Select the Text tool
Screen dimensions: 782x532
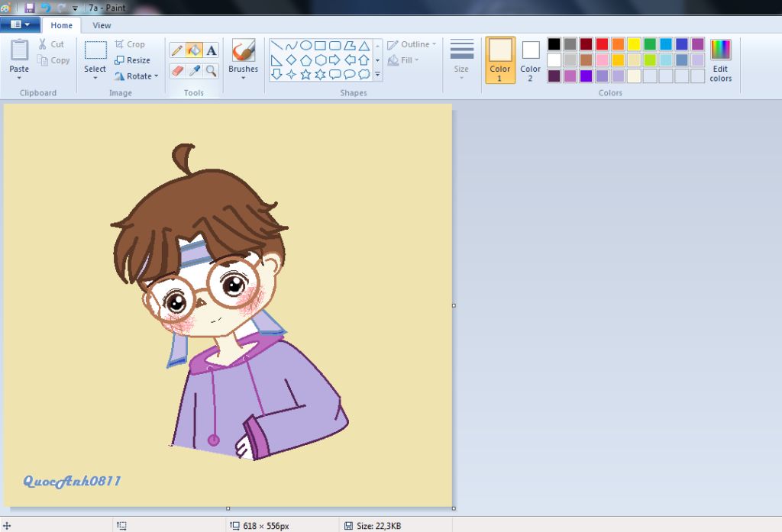point(211,50)
